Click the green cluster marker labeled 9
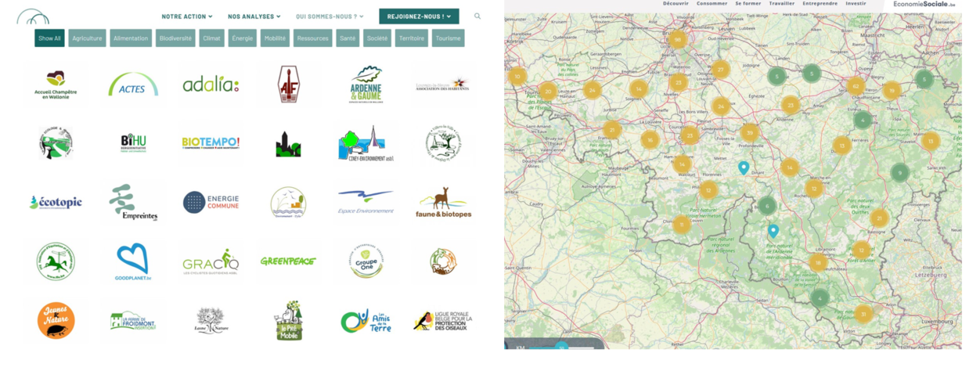The width and height of the screenshot is (980, 389). (900, 173)
